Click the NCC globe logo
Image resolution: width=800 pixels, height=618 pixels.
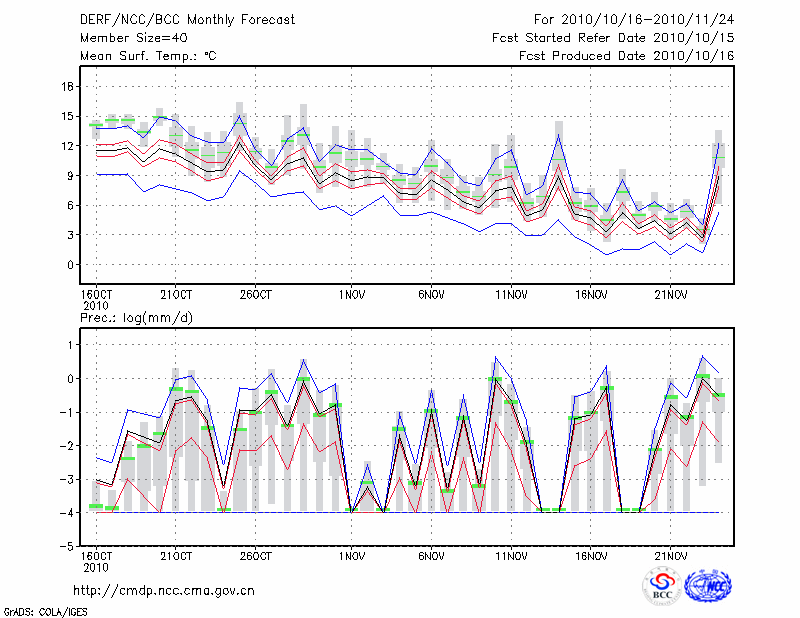pos(708,585)
